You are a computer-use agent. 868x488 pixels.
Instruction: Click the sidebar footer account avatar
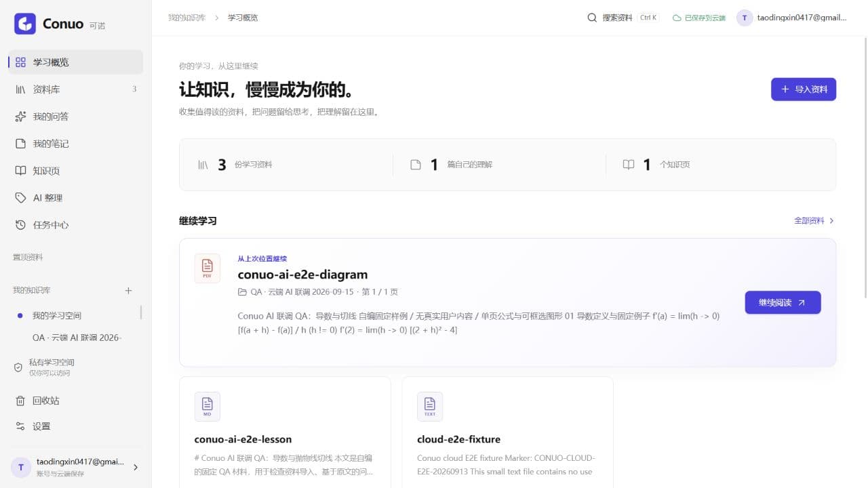(21, 467)
